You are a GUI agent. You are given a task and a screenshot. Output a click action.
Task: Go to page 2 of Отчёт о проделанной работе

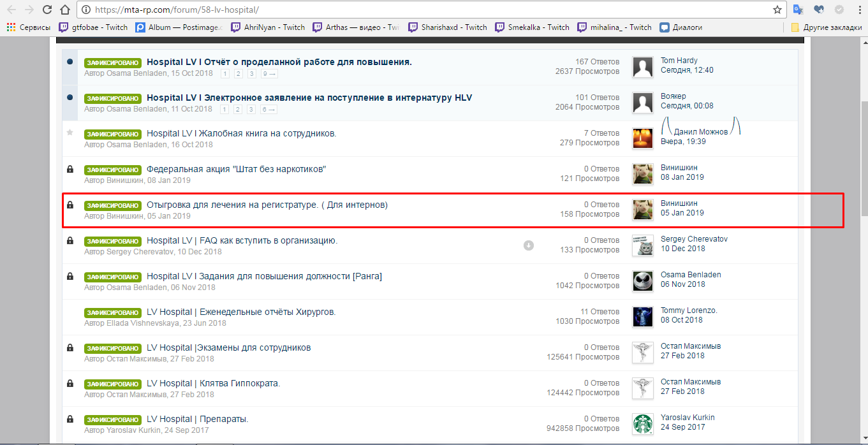(238, 73)
